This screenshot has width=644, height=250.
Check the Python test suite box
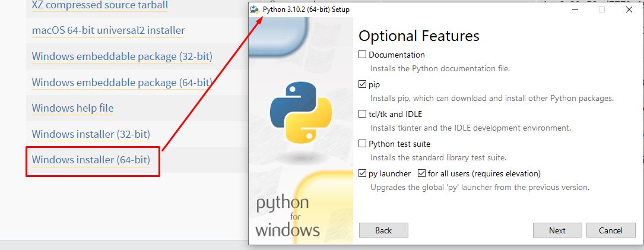(363, 144)
